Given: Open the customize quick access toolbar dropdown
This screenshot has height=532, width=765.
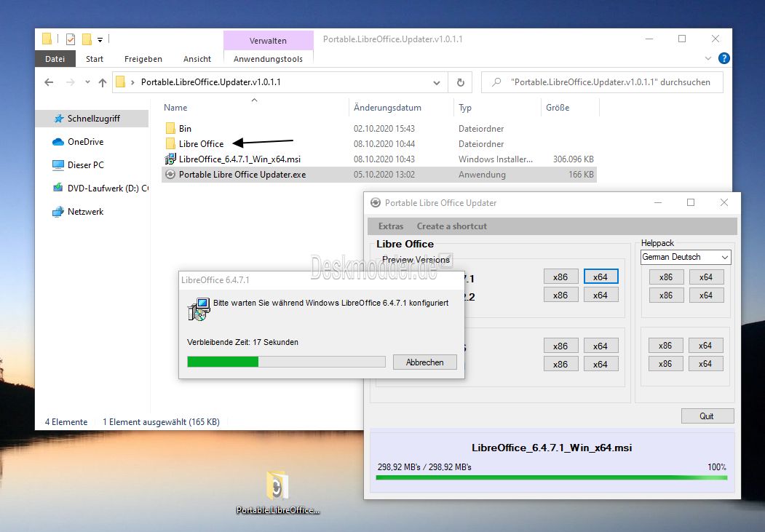Looking at the screenshot, I should pos(100,40).
